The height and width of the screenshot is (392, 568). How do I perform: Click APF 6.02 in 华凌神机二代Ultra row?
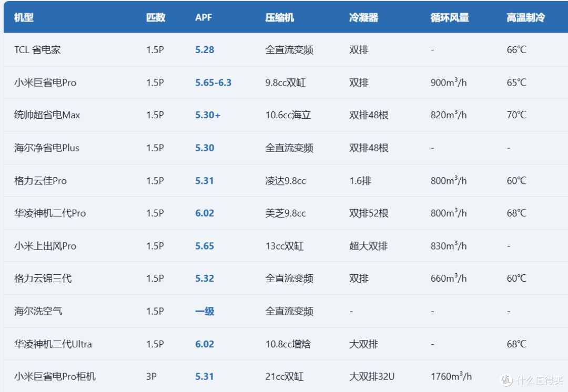coord(205,344)
